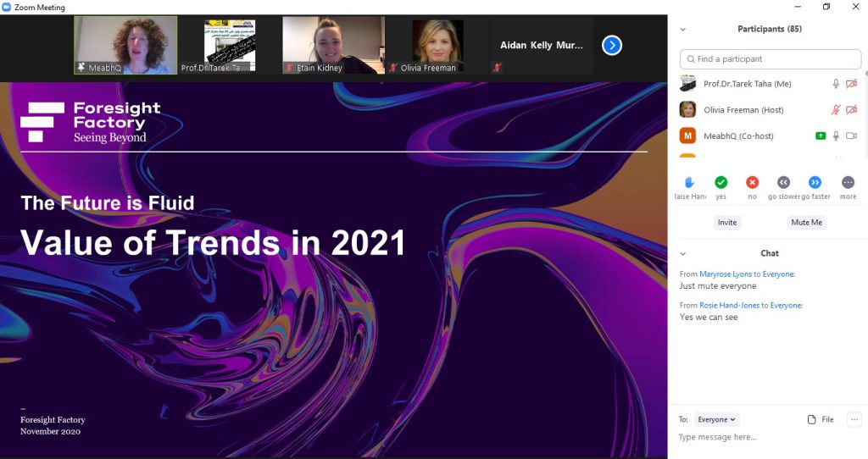Click MeabhQ's camera icon in participants
The image size is (868, 459).
point(851,135)
